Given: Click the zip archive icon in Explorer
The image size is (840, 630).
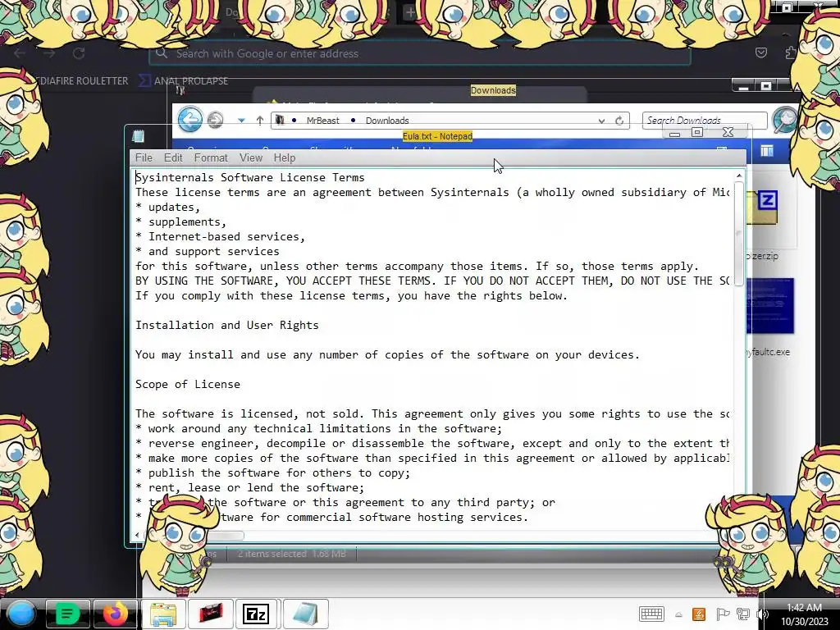Looking at the screenshot, I should [x=762, y=208].
